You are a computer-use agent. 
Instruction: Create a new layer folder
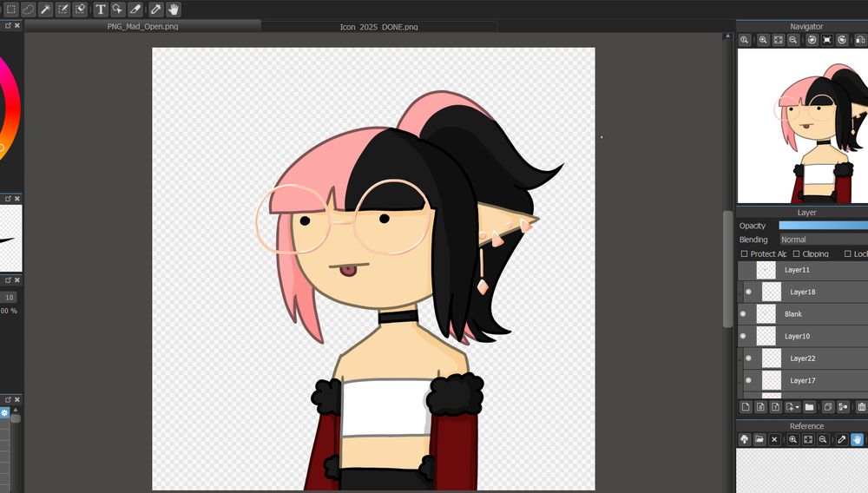(x=809, y=407)
